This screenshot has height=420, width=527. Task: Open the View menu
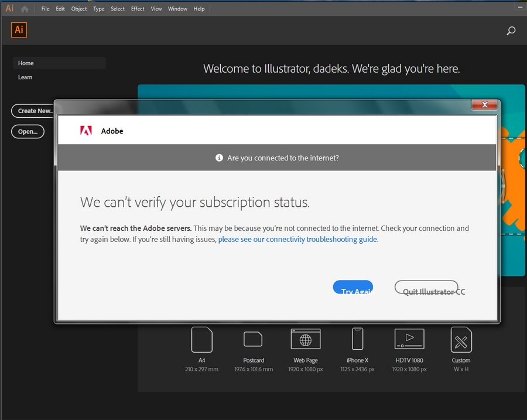point(156,9)
